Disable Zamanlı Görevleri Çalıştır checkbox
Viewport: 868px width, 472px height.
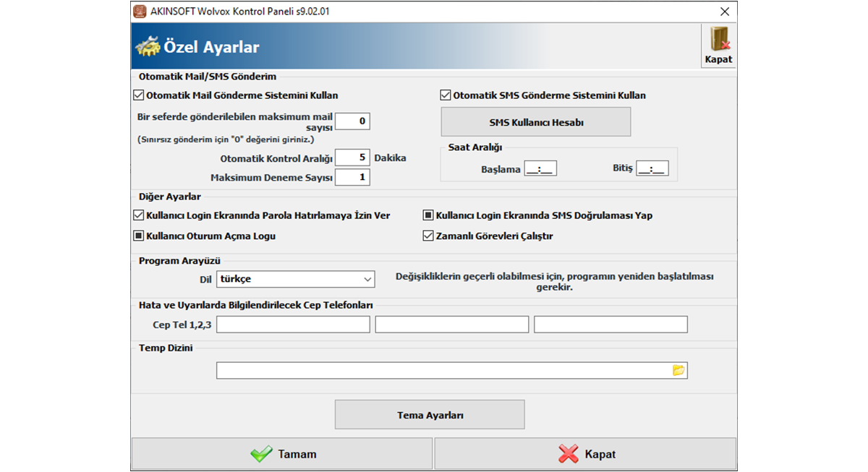point(428,236)
